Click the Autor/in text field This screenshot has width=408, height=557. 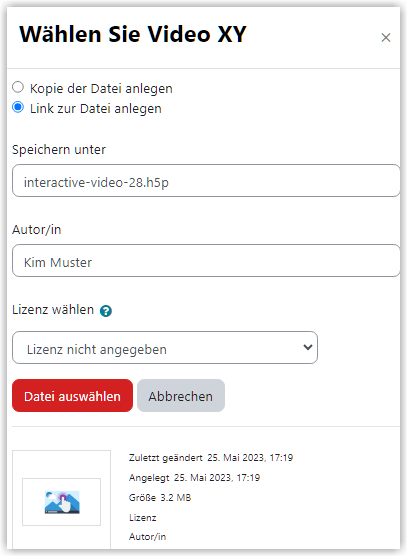206,260
